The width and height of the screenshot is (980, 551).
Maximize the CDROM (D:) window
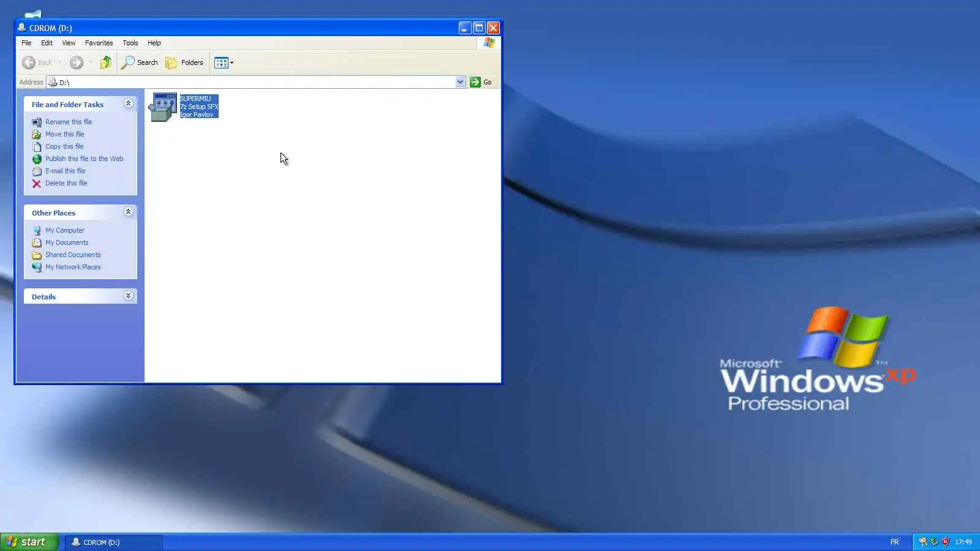point(479,28)
